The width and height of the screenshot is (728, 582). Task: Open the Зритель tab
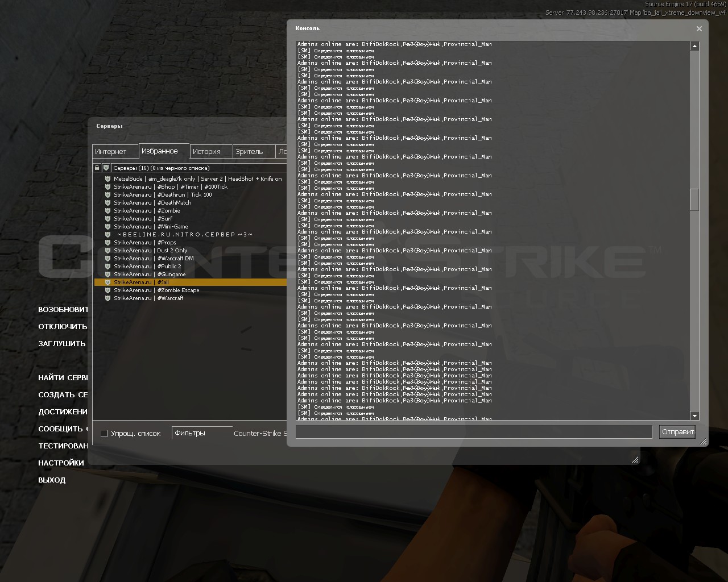click(254, 152)
